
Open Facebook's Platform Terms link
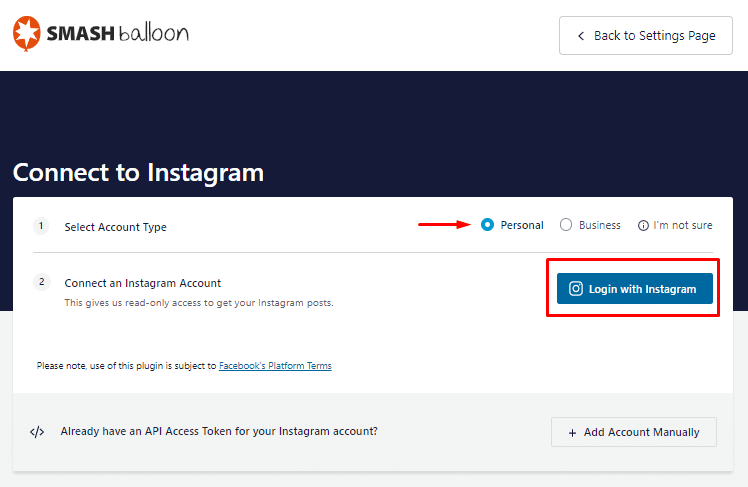(275, 366)
